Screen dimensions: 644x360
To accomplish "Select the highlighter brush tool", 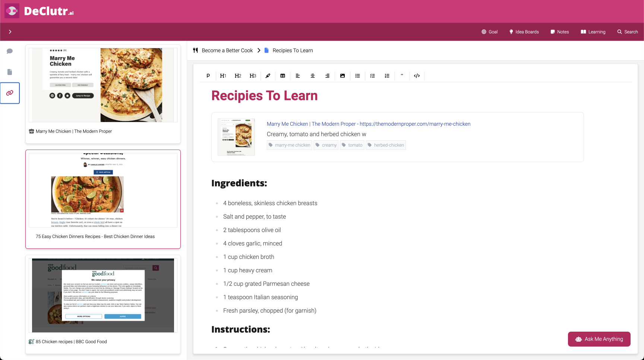I will coord(268,76).
